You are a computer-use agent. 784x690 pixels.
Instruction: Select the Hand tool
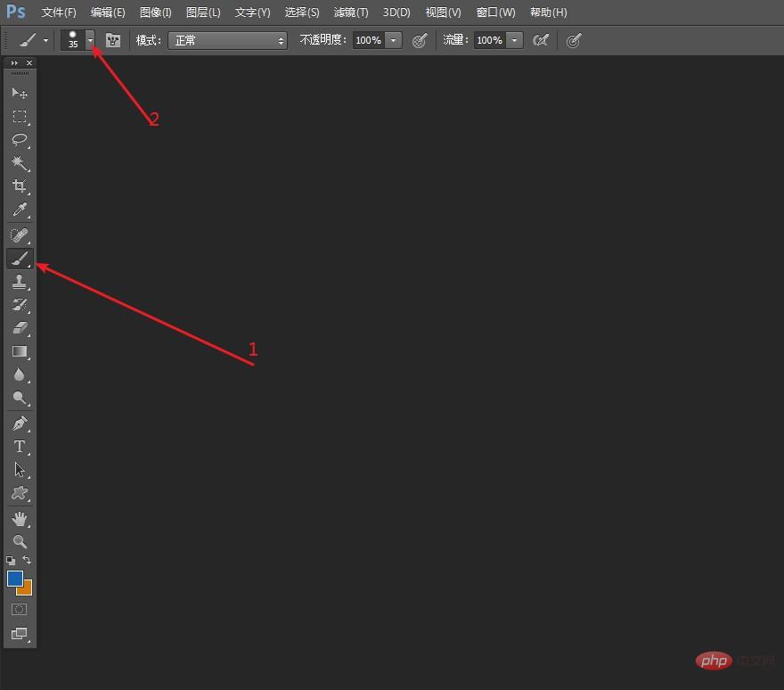point(20,519)
